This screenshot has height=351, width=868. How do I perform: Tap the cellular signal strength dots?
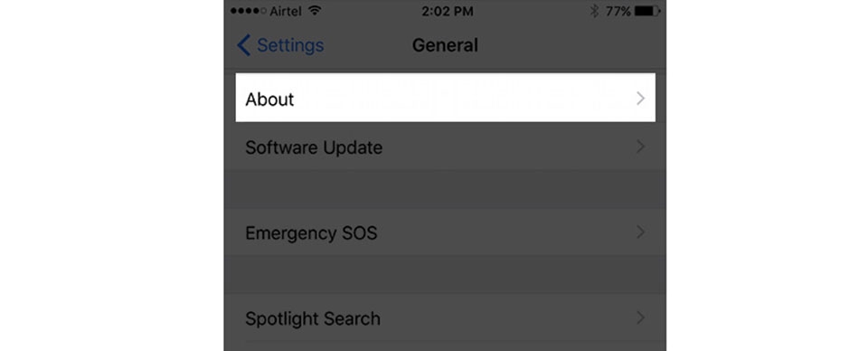point(249,11)
